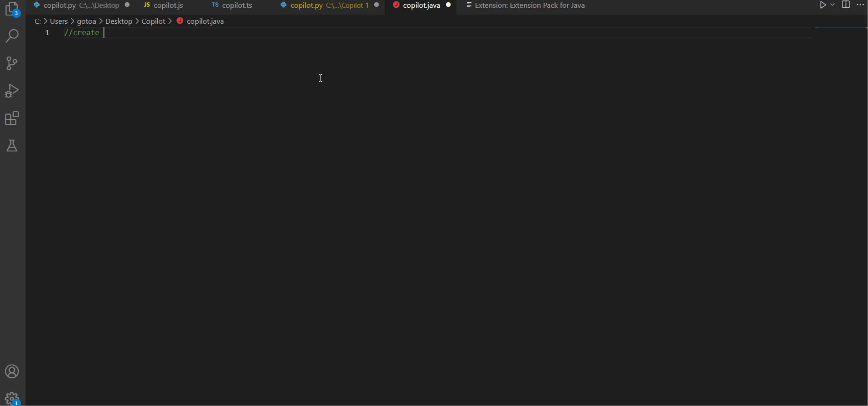Click the Desktop breadcrumb segment
This screenshot has width=868, height=406.
(x=119, y=21)
